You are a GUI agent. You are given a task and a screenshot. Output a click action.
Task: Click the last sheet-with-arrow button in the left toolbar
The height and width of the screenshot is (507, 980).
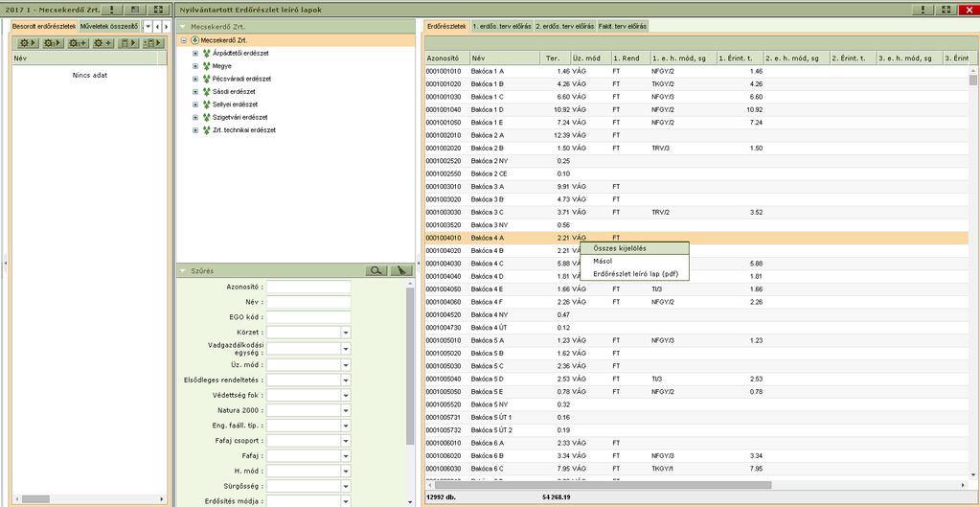click(152, 42)
